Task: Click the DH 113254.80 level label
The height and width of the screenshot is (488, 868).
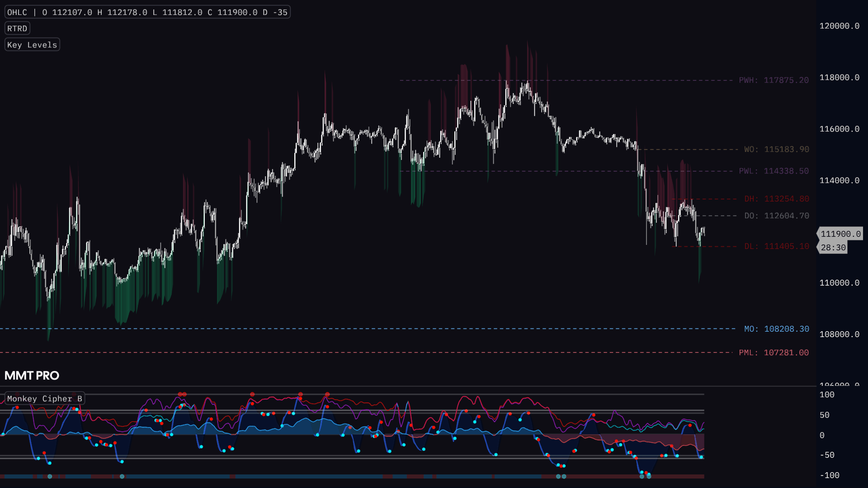Action: [x=776, y=199]
